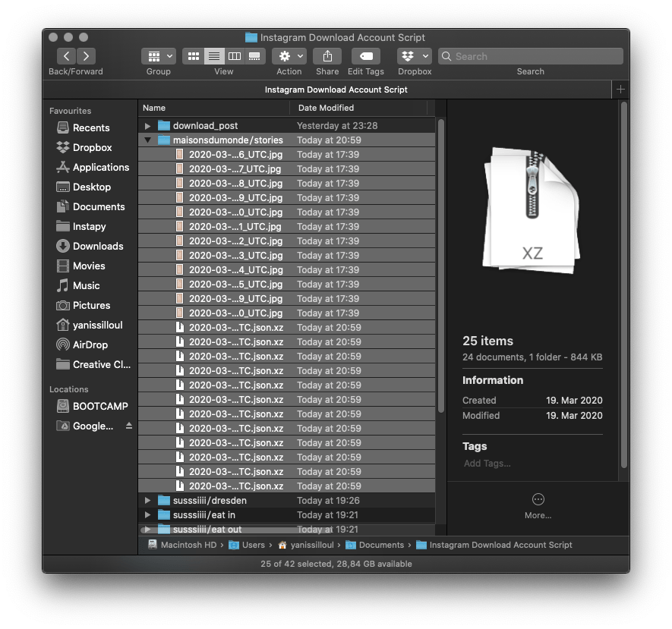This screenshot has width=672, height=629.
Task: Open the Instapy folder in sidebar
Action: click(x=89, y=226)
